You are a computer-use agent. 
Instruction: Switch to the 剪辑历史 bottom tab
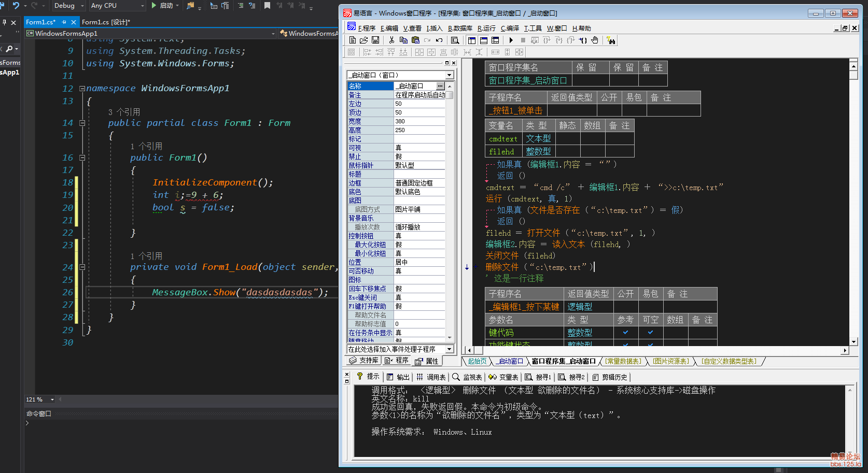610,377
